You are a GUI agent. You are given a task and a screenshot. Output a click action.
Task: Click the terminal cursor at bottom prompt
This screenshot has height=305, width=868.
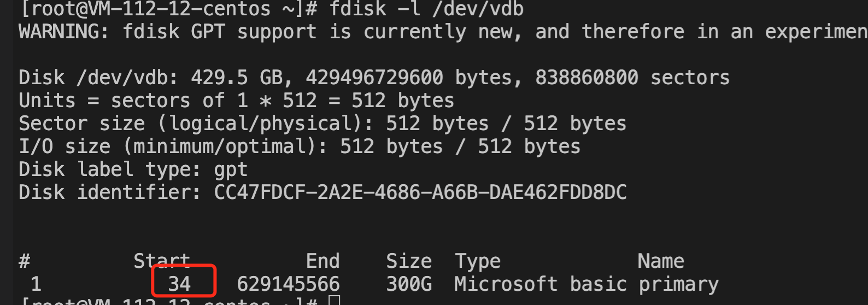pos(335,300)
